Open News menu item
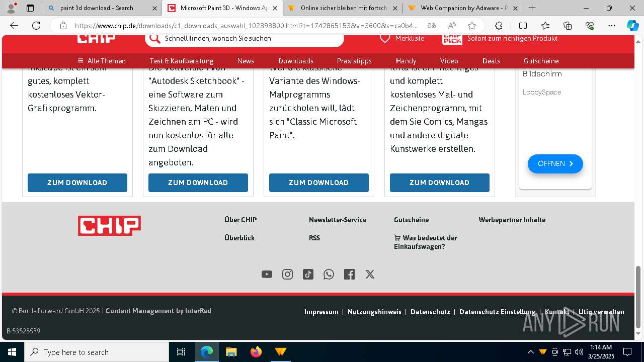 (x=246, y=61)
